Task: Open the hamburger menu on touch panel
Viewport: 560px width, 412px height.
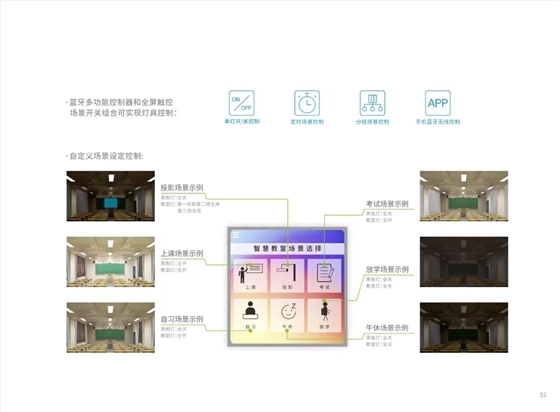Action: (236, 235)
